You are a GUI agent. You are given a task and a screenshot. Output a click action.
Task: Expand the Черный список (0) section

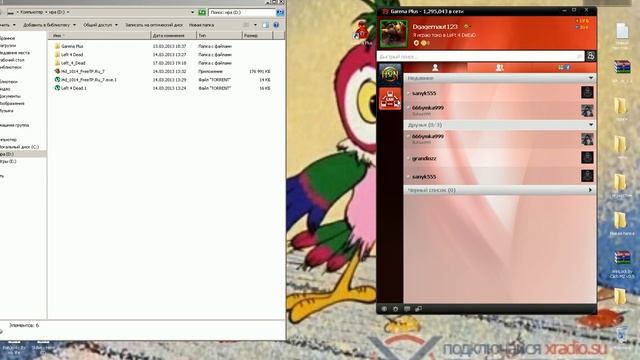(590, 190)
